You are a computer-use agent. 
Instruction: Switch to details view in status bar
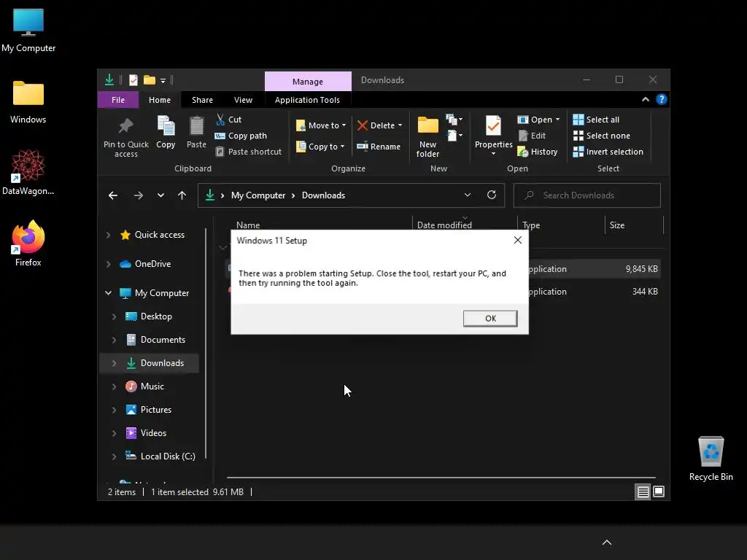643,491
